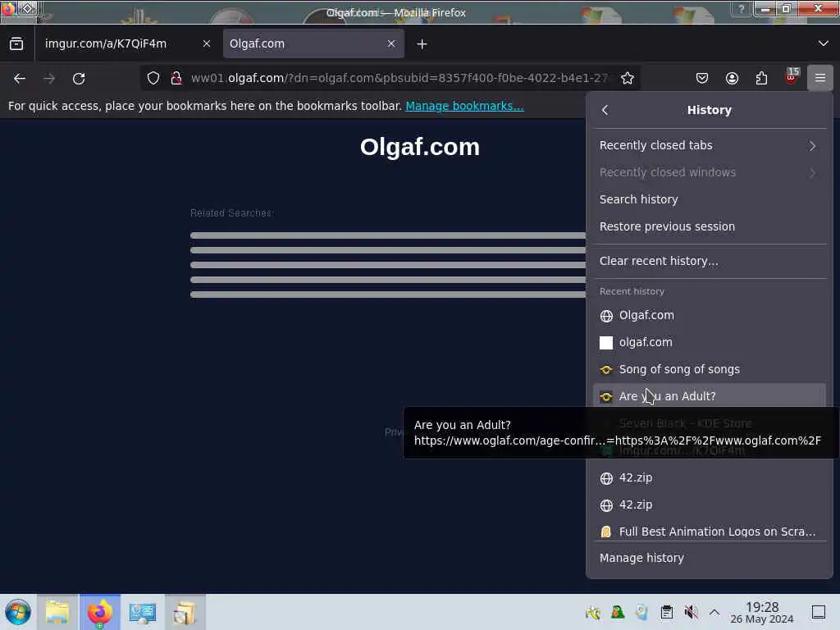Open the Start menu orb on taskbar

point(18,612)
